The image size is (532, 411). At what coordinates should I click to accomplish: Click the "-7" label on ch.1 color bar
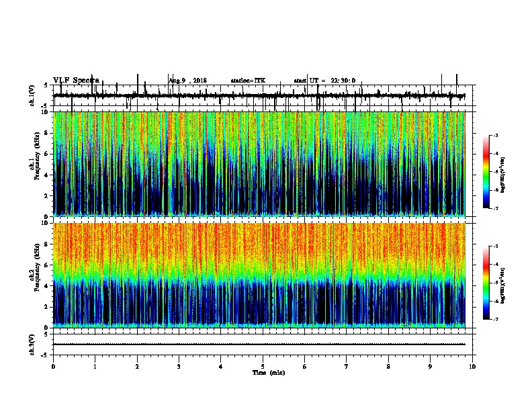pyautogui.click(x=496, y=208)
